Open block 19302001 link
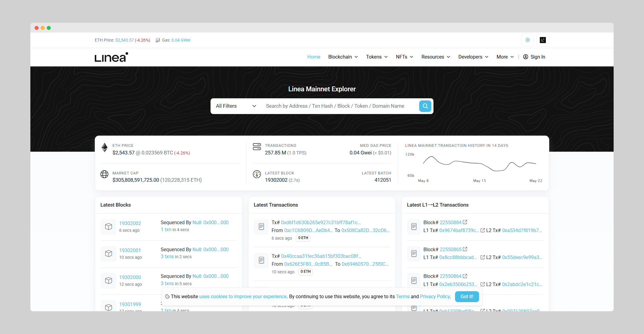644x334 pixels. click(130, 250)
